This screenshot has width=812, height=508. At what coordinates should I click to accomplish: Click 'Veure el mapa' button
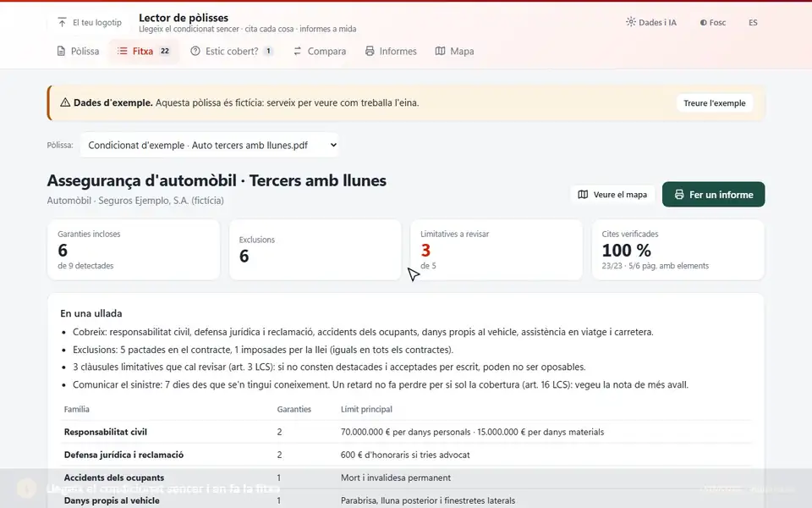pyautogui.click(x=612, y=195)
